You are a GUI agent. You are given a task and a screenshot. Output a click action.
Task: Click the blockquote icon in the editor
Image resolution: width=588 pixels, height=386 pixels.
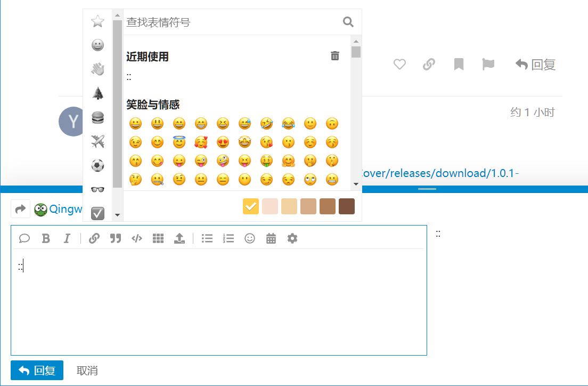click(x=116, y=238)
